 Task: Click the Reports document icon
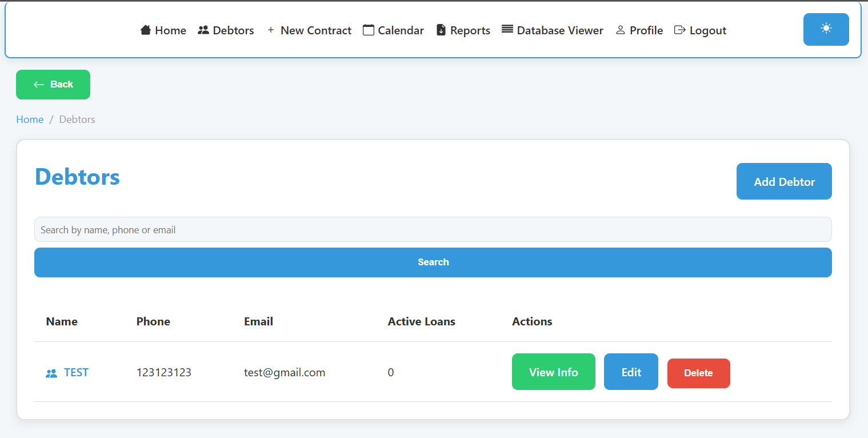tap(441, 30)
